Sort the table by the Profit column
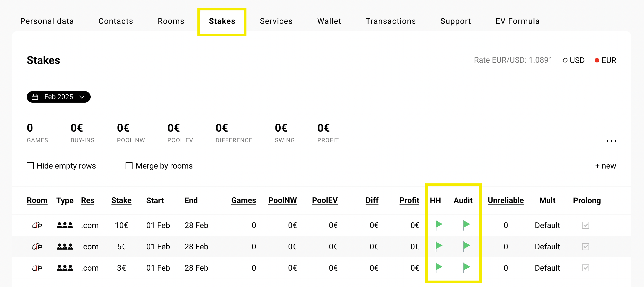Image resolution: width=644 pixels, height=287 pixels. coord(409,200)
